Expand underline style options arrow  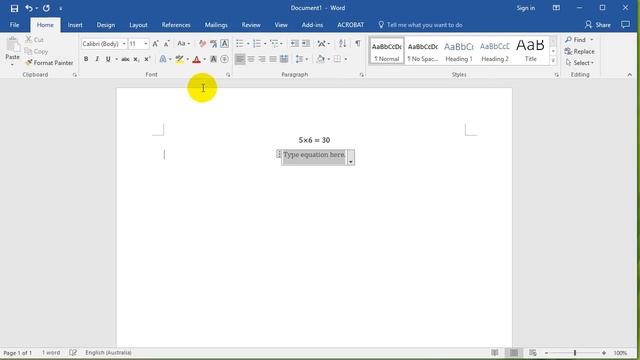[116, 59]
